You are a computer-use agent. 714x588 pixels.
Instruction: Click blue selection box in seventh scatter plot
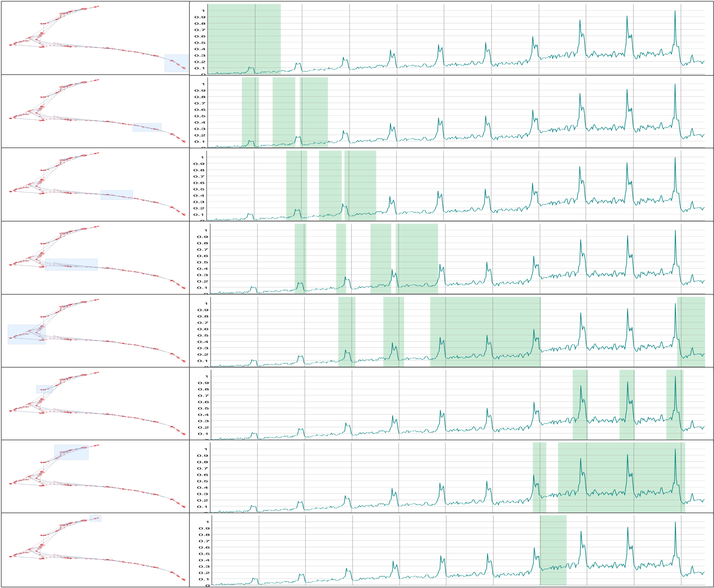point(71,452)
